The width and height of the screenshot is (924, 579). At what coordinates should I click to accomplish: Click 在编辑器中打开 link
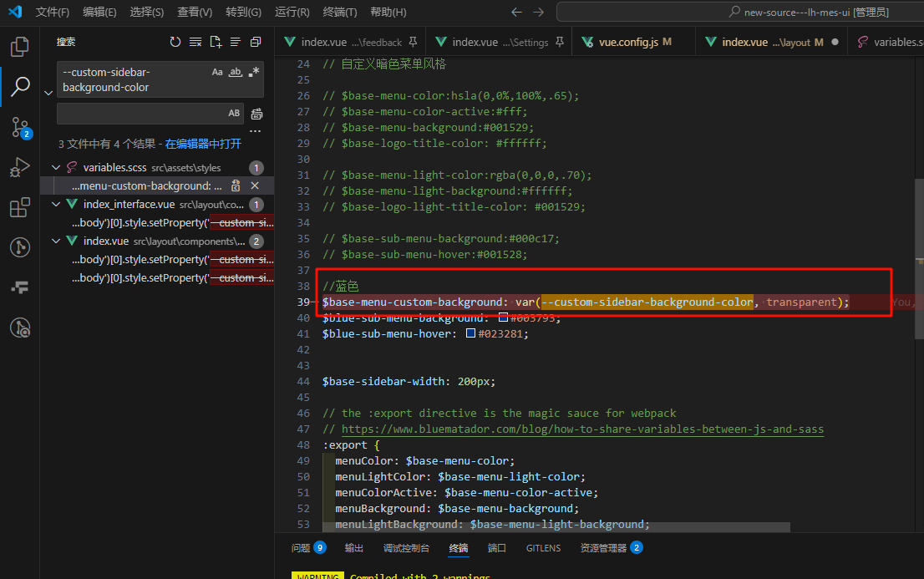203,144
